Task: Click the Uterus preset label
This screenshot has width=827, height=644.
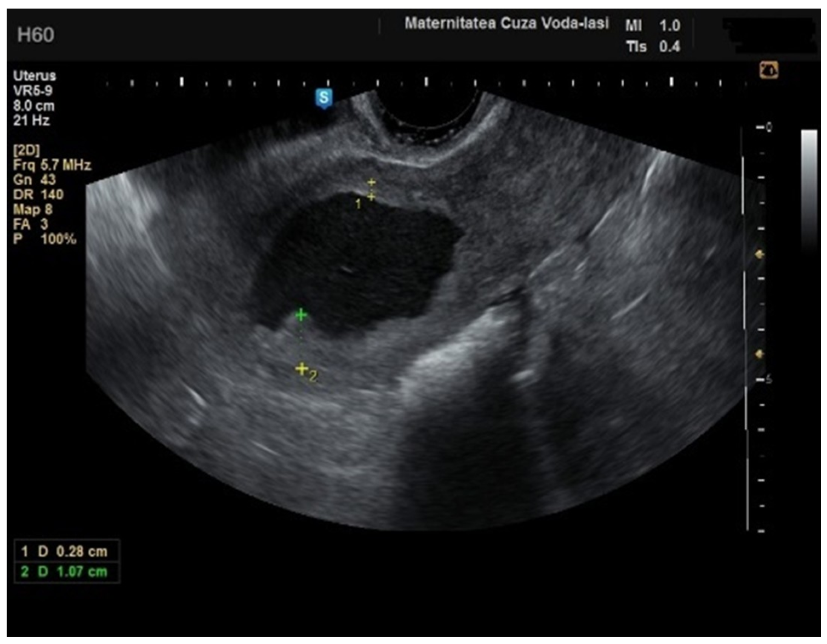Action: (x=35, y=76)
